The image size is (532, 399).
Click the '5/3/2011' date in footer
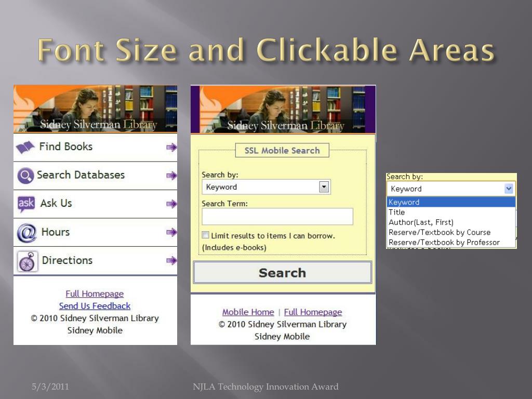(50, 387)
